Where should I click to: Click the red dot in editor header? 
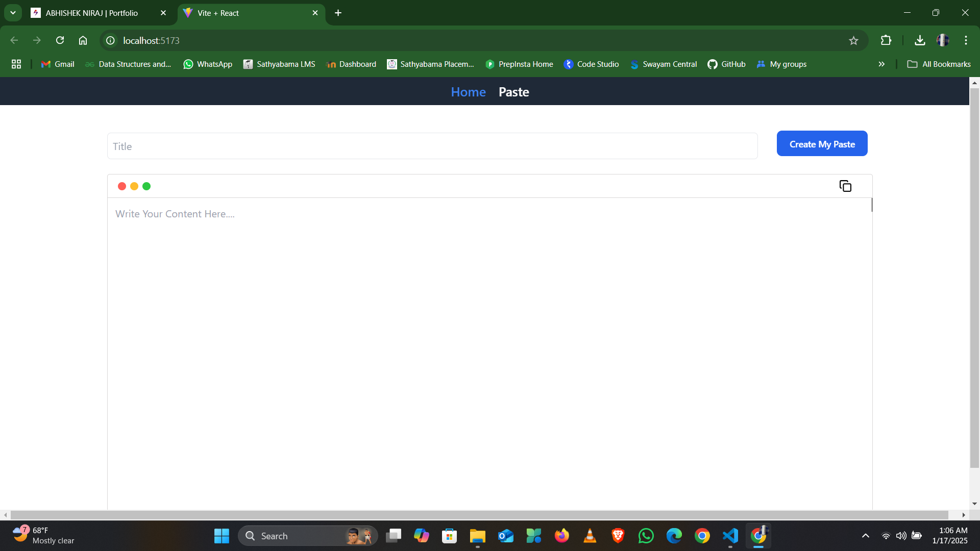pos(122,186)
